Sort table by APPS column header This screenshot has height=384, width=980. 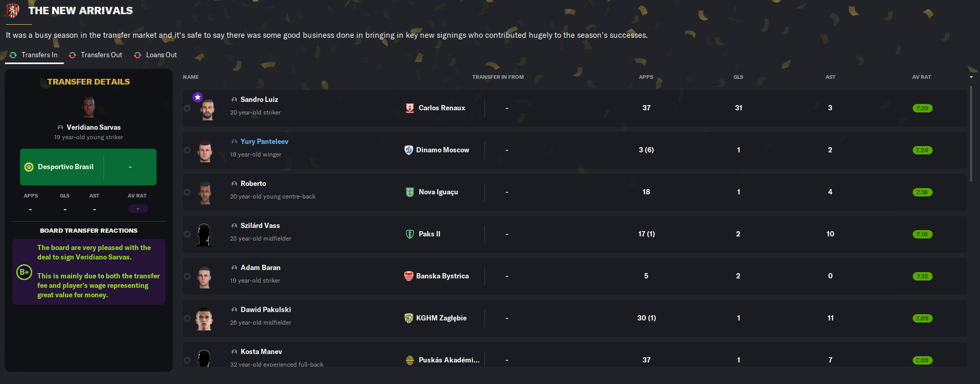click(x=646, y=77)
